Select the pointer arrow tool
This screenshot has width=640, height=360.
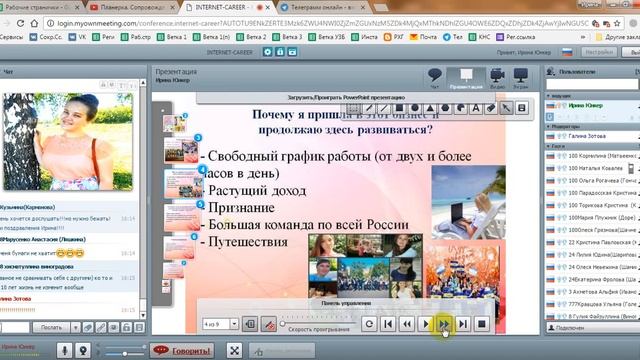coord(506,108)
